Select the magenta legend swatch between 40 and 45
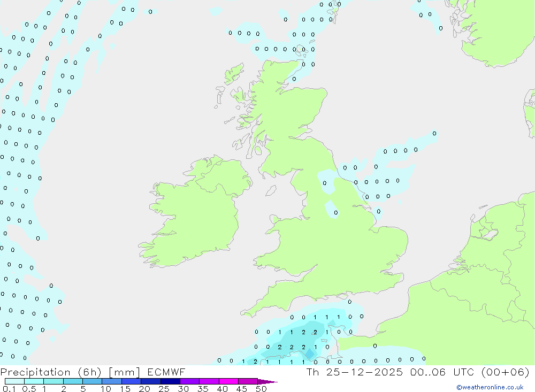 coord(228,381)
